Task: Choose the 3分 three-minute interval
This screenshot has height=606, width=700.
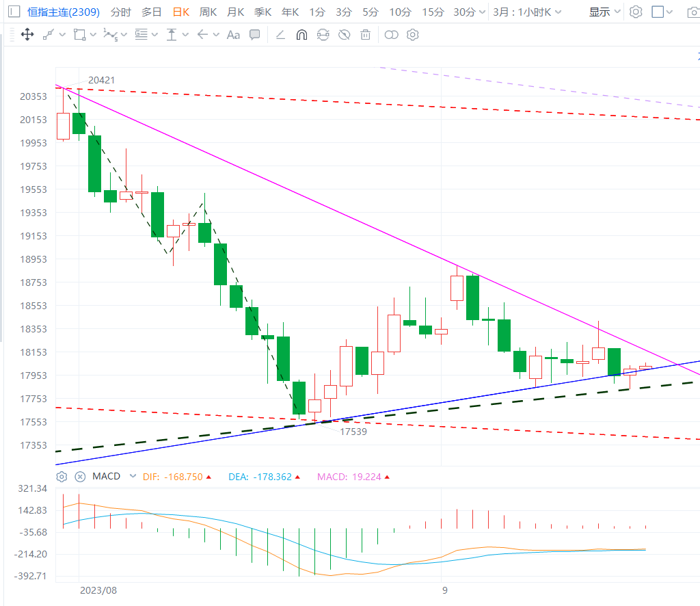Action: [x=344, y=12]
